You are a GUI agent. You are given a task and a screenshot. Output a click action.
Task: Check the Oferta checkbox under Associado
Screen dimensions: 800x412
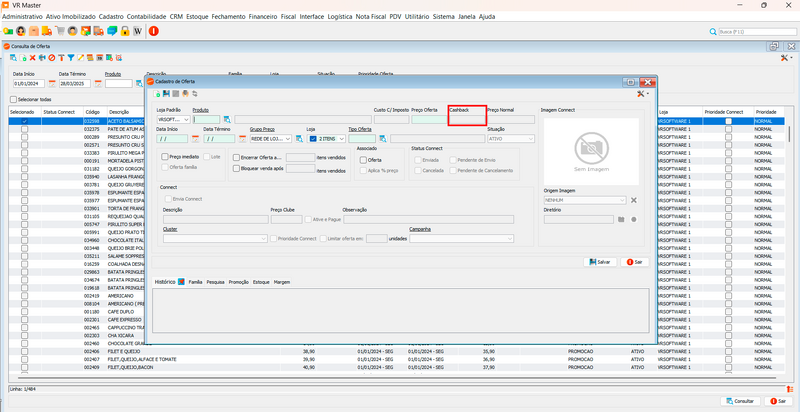point(363,160)
